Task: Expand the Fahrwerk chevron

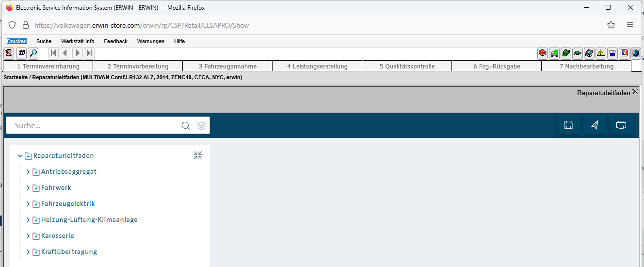Action: pos(28,188)
